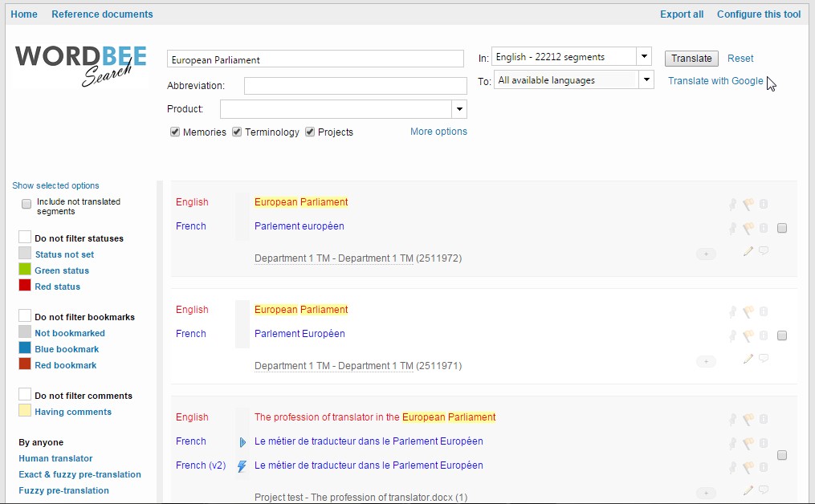Viewport: 815px width, 504px height.
Task: Open the comment bubble for Department 1 TM (2511971)
Action: pos(764,359)
